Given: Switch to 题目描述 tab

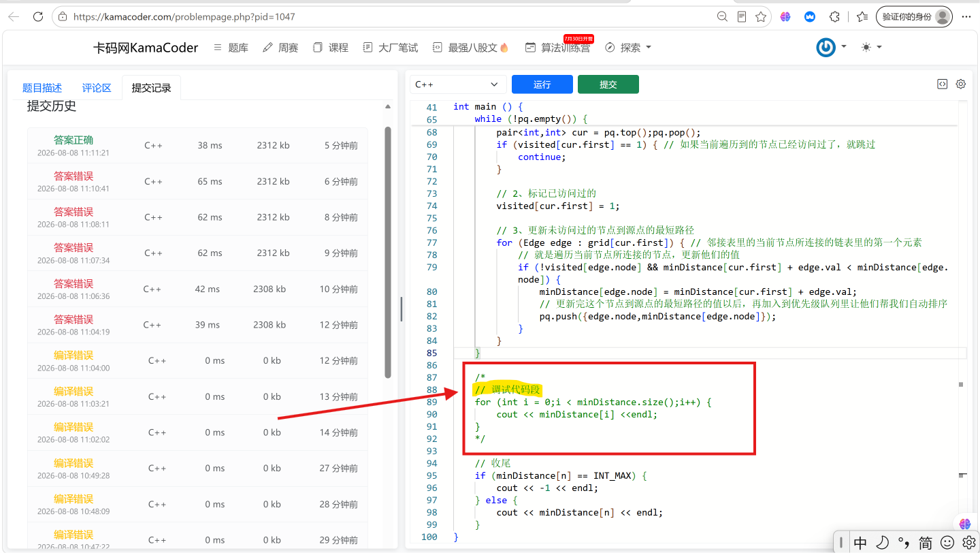Looking at the screenshot, I should 42,88.
